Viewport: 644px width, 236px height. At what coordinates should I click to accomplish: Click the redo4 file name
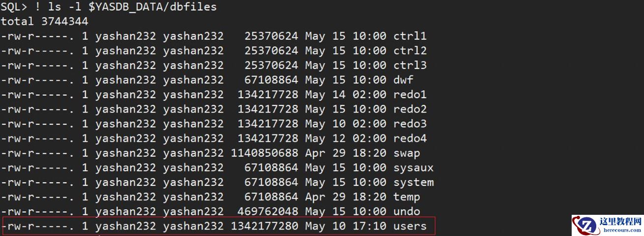(x=410, y=138)
